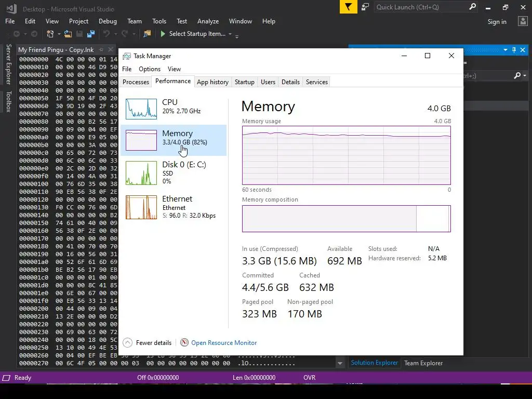Expand the New Project dropdown arrow

(59, 34)
